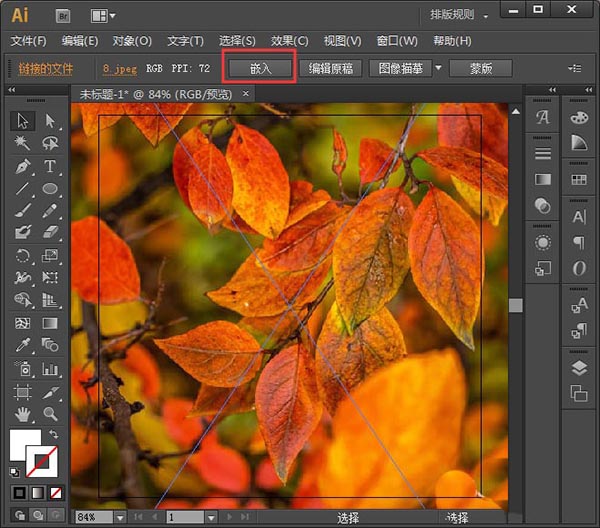Select the Free Transform tool
This screenshot has height=528, width=600.
click(x=50, y=277)
